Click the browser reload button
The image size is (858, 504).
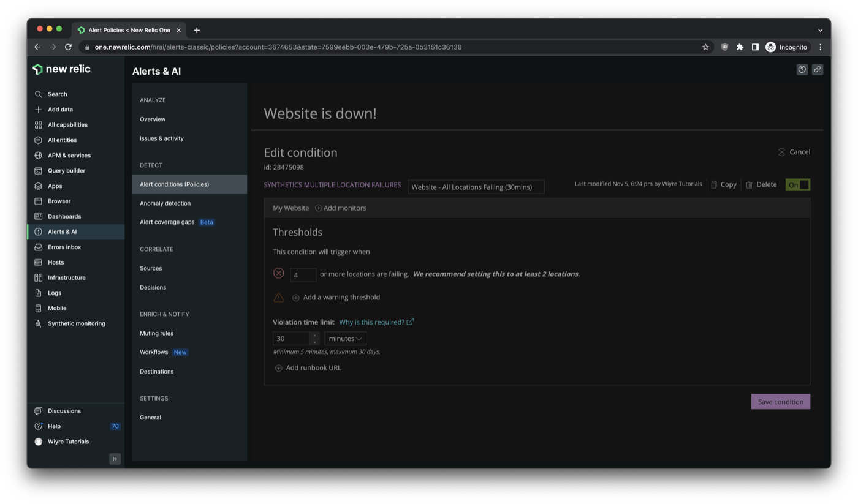tap(68, 47)
